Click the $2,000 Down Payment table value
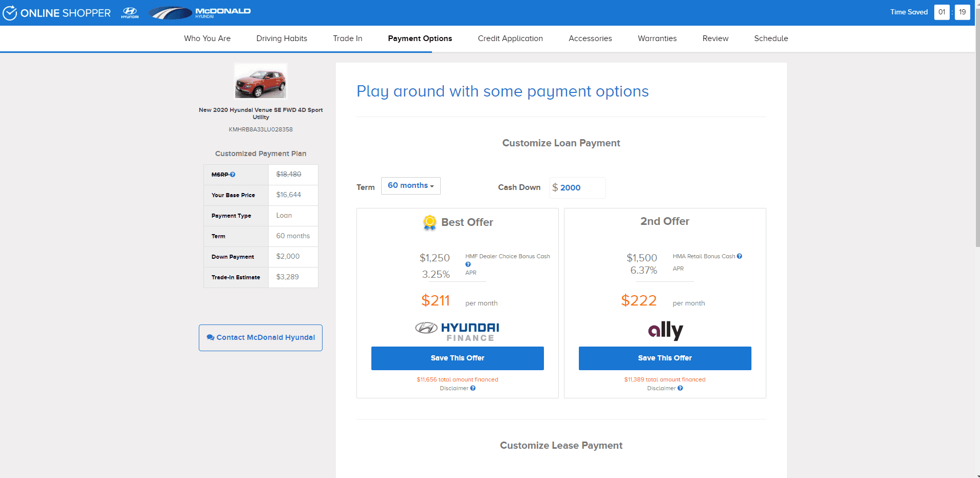 point(288,257)
